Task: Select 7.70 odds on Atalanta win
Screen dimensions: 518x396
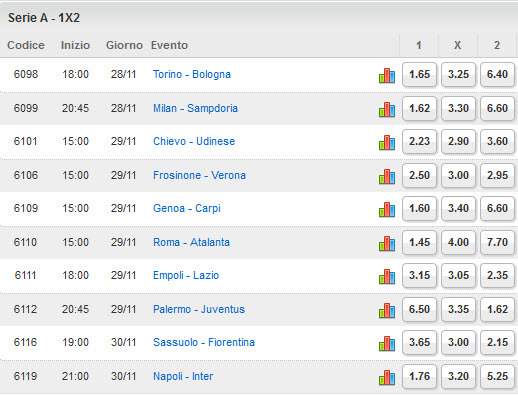Action: 497,242
